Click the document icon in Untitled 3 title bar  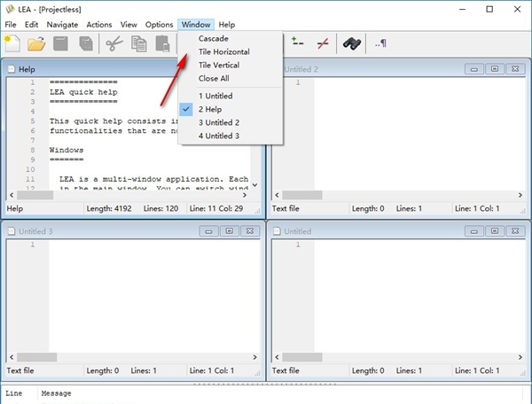point(12,231)
